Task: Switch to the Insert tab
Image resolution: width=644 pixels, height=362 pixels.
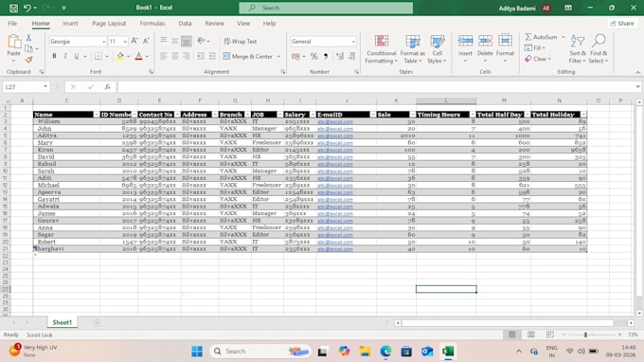Action: coord(70,24)
